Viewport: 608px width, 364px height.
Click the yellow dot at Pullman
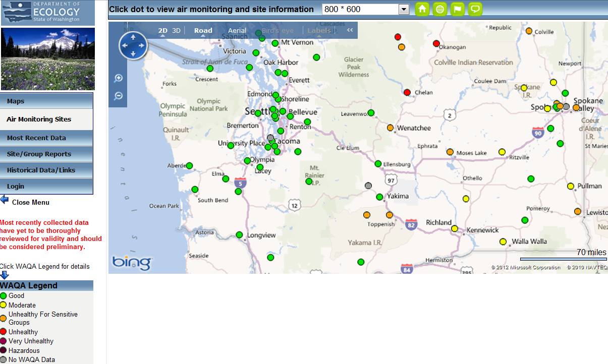point(571,186)
